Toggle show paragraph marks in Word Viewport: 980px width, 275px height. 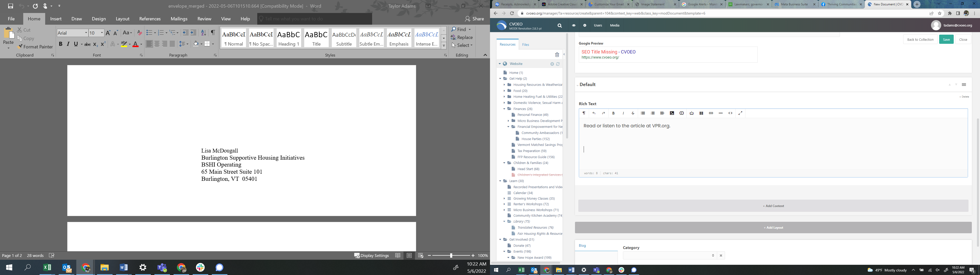click(x=213, y=33)
